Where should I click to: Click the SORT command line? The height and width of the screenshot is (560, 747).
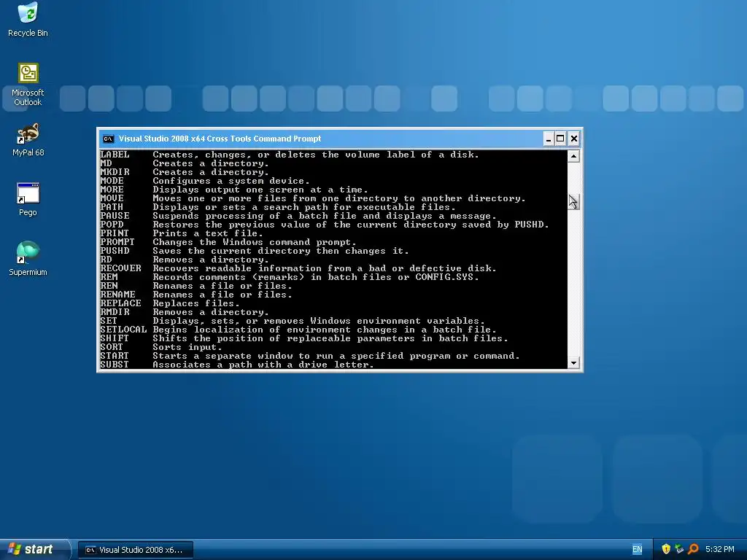coord(161,347)
